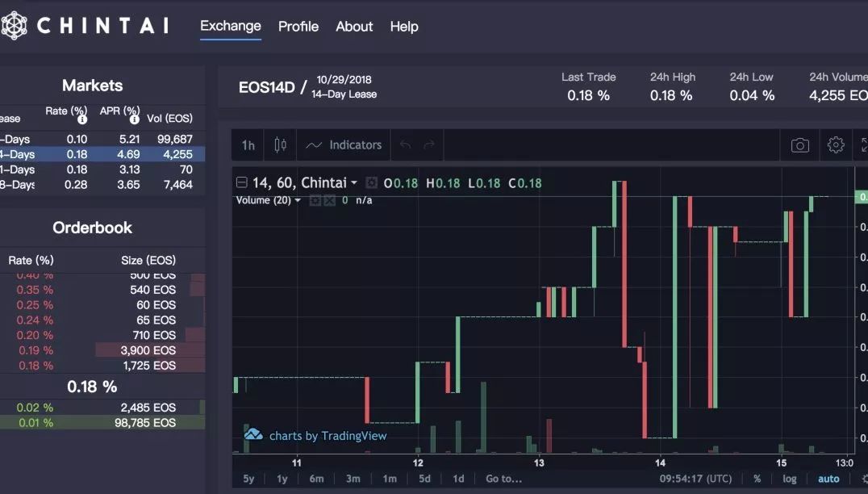Screen dimensions: 868x494
Task: Click the candle style icon next to 1h
Action: point(280,144)
